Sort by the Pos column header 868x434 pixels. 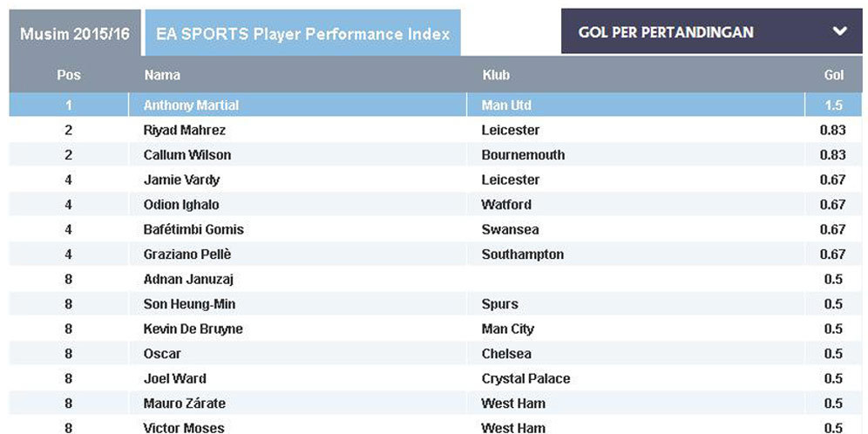pyautogui.click(x=68, y=75)
